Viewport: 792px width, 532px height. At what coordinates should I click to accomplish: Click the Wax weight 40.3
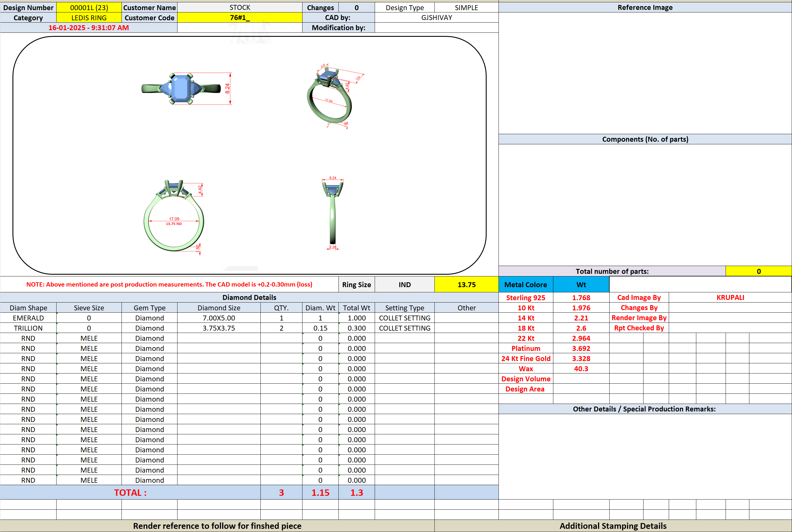pyautogui.click(x=581, y=369)
